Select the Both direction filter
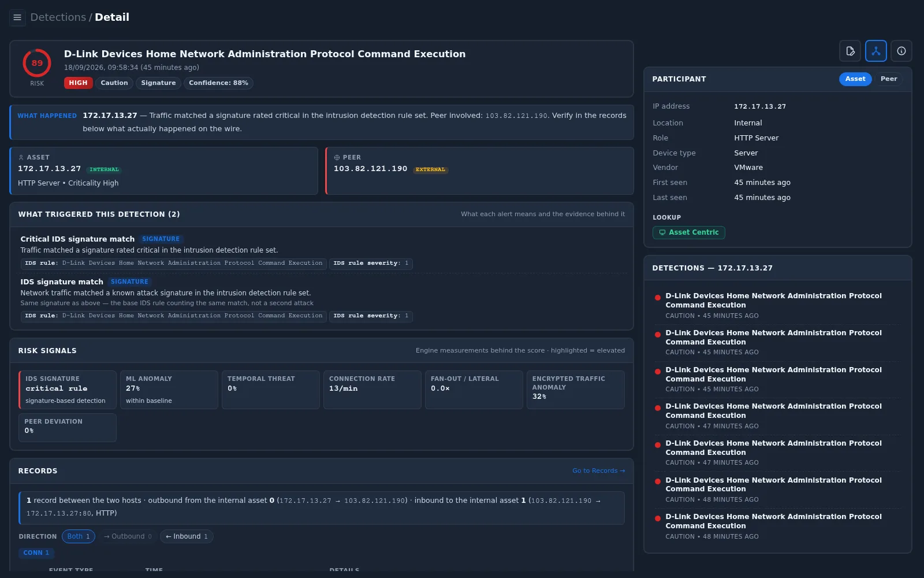 pos(79,536)
